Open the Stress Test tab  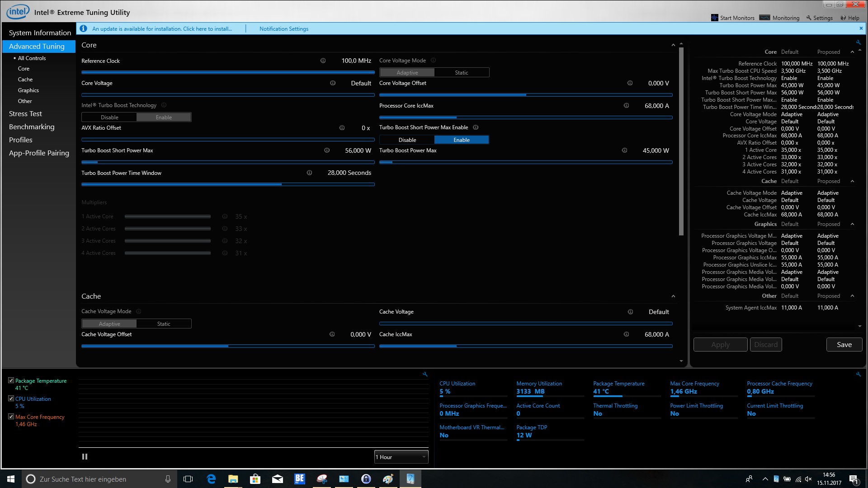[x=25, y=114]
